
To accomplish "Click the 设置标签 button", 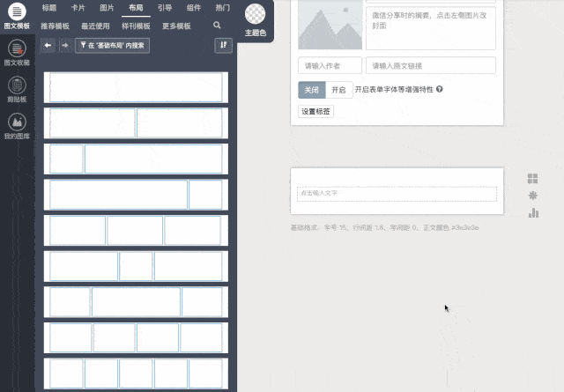I will coord(315,112).
